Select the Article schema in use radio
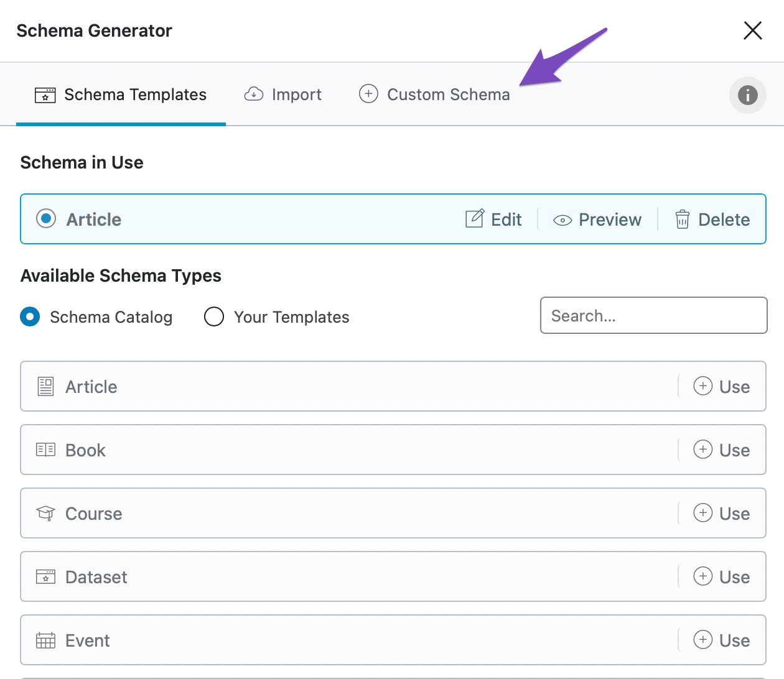 pyautogui.click(x=46, y=219)
